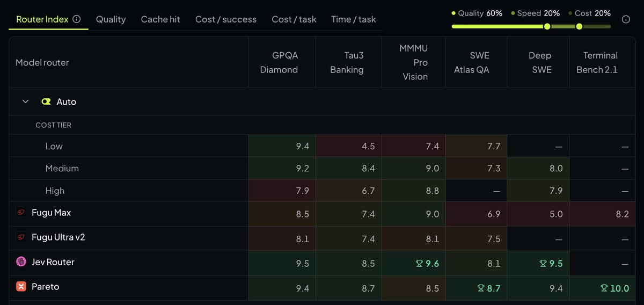Click the Fugu Max SWE Atlas 6.9 cell
644x305 pixels.
pyautogui.click(x=477, y=214)
